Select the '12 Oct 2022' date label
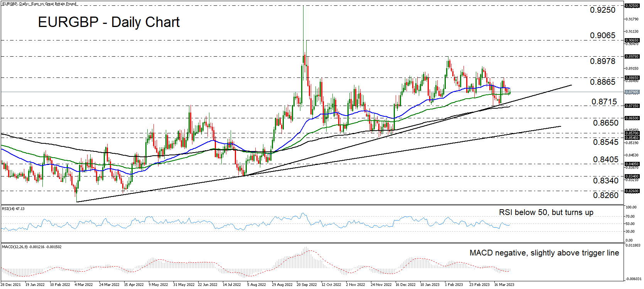 tap(331, 285)
